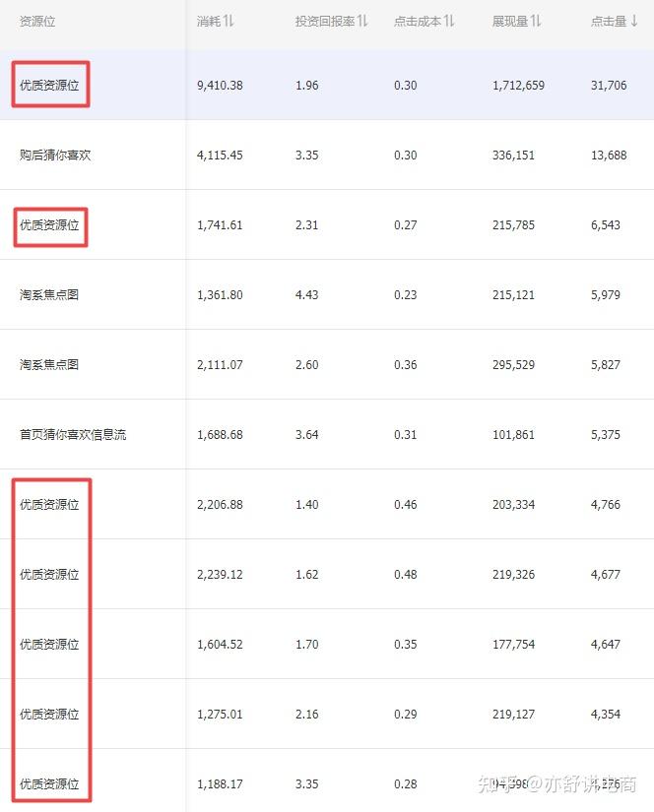Sort by 投资回报率 column sort icon
The image size is (654, 812).
point(362,21)
